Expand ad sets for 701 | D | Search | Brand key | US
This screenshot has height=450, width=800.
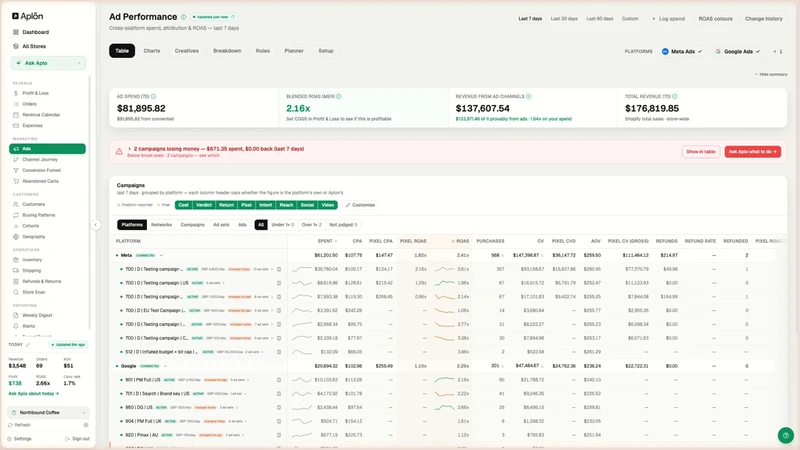(236, 394)
